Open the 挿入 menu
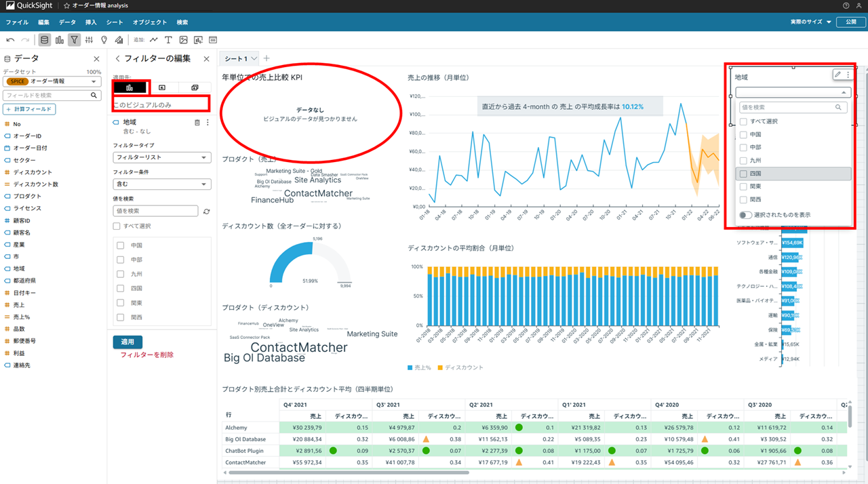 [91, 22]
